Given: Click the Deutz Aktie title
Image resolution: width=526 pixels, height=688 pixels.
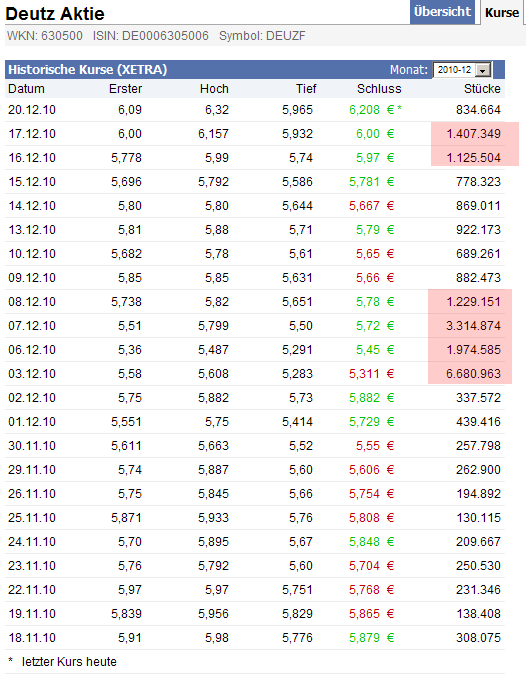Looking at the screenshot, I should (55, 14).
